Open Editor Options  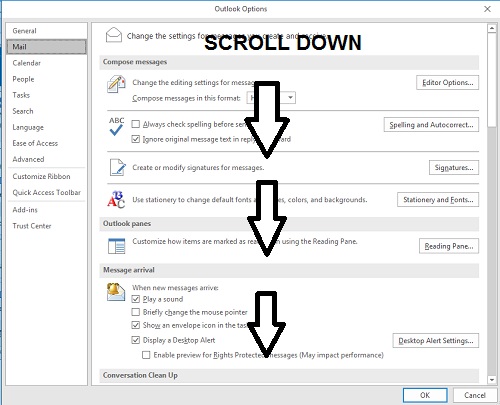click(447, 82)
